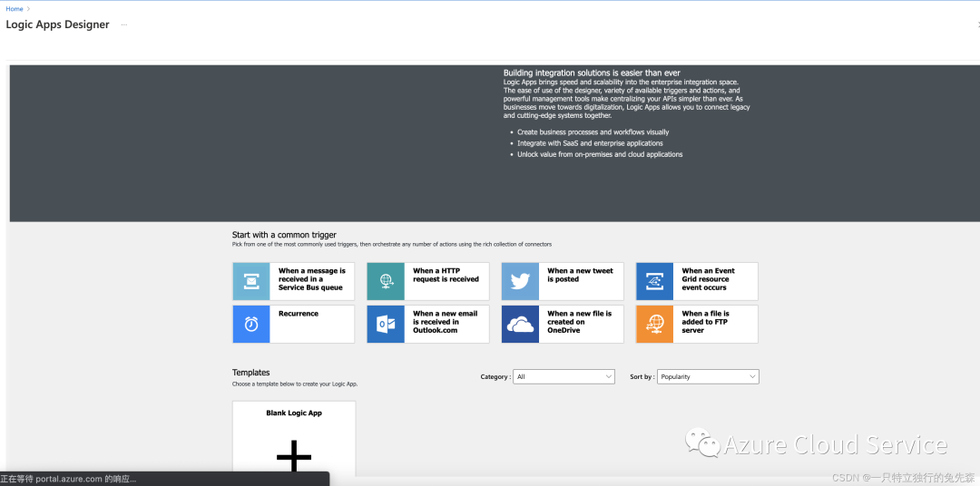Select 'When a new email is received in Outlook.com'
The image size is (980, 486).
(427, 325)
